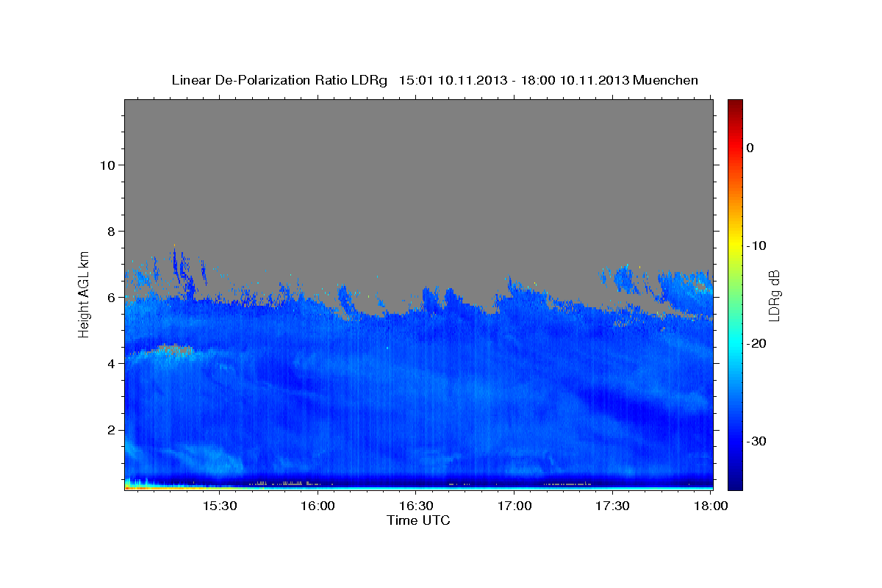Viewport: 882px width, 588px height.
Task: Click the 'Time UTC' axis title
Action: click(418, 520)
